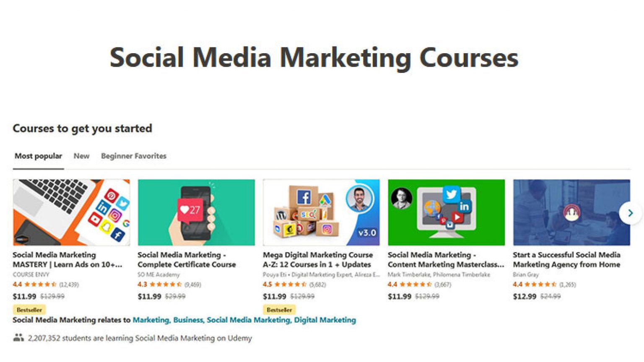644x362 pixels.
Task: Open the Mega Digital Marketing Course A-Z
Action: 317,259
